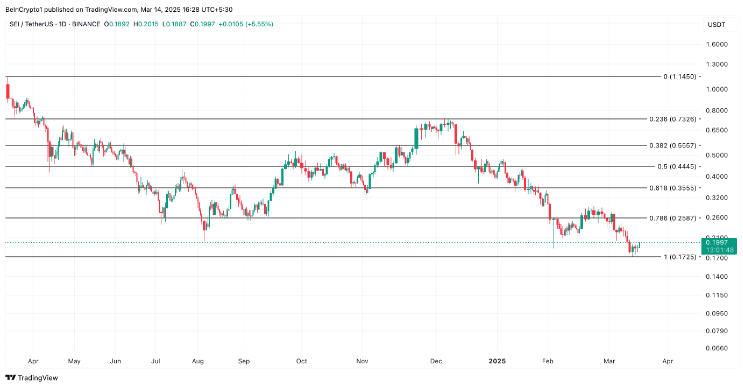Click the 2025 marker on time axis
Image resolution: width=743 pixels, height=385 pixels.
(498, 361)
